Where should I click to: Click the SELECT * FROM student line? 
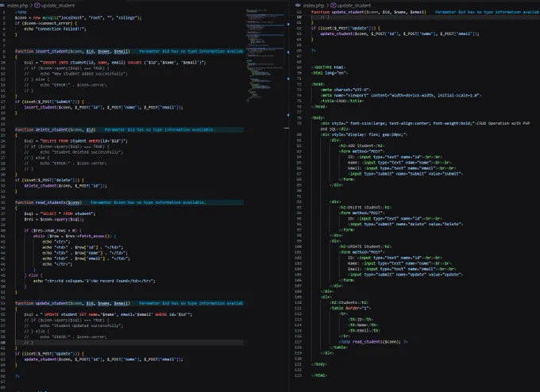pos(60,213)
